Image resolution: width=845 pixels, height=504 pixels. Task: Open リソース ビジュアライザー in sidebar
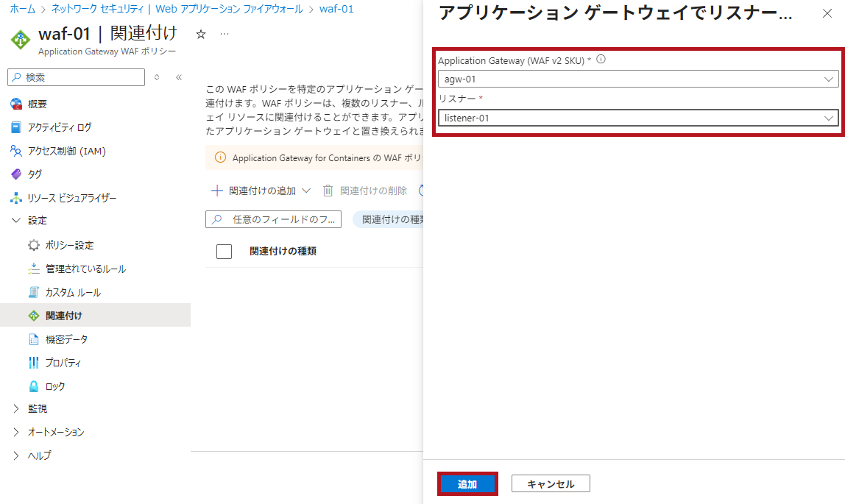click(71, 198)
